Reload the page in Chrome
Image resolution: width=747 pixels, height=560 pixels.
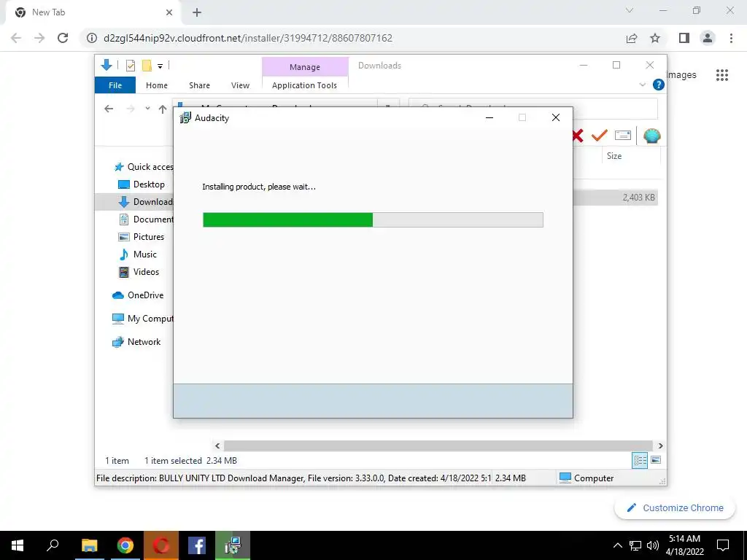pos(63,38)
